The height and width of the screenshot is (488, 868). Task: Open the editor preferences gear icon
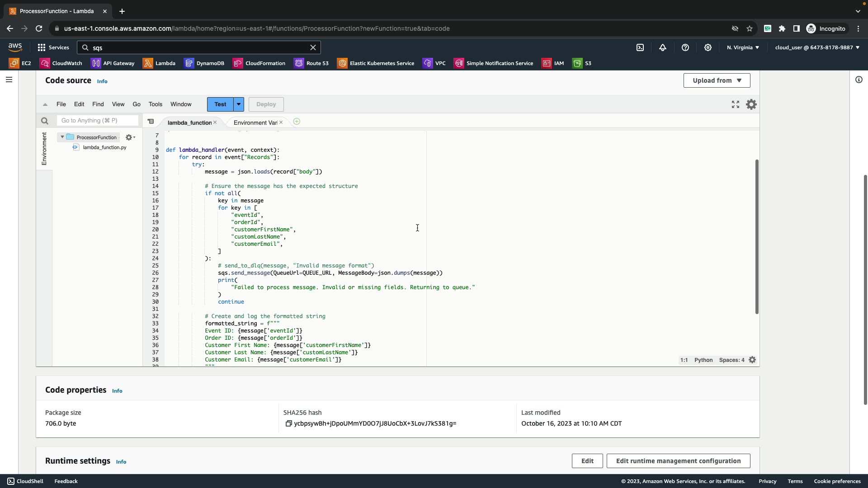[751, 104]
